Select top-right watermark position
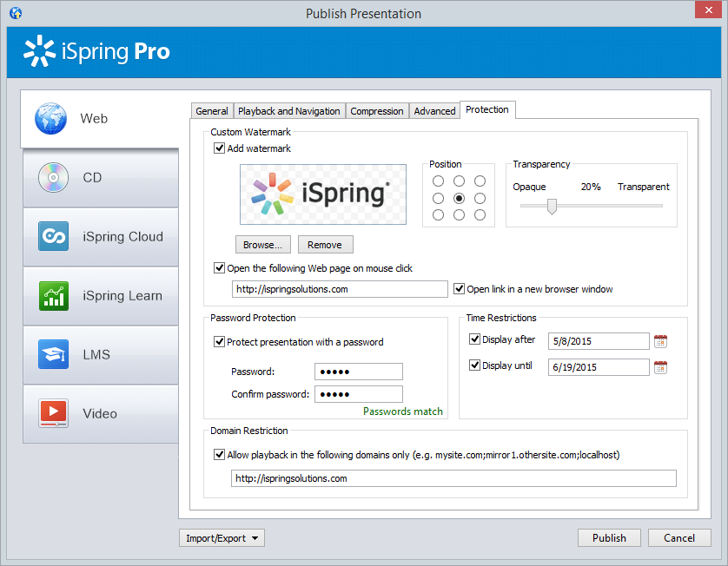Image resolution: width=728 pixels, height=566 pixels. tap(480, 181)
